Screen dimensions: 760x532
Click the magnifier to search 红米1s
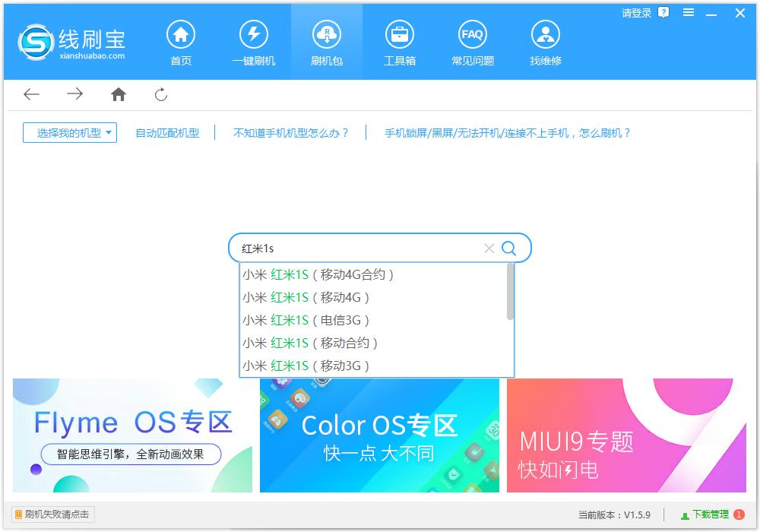508,248
